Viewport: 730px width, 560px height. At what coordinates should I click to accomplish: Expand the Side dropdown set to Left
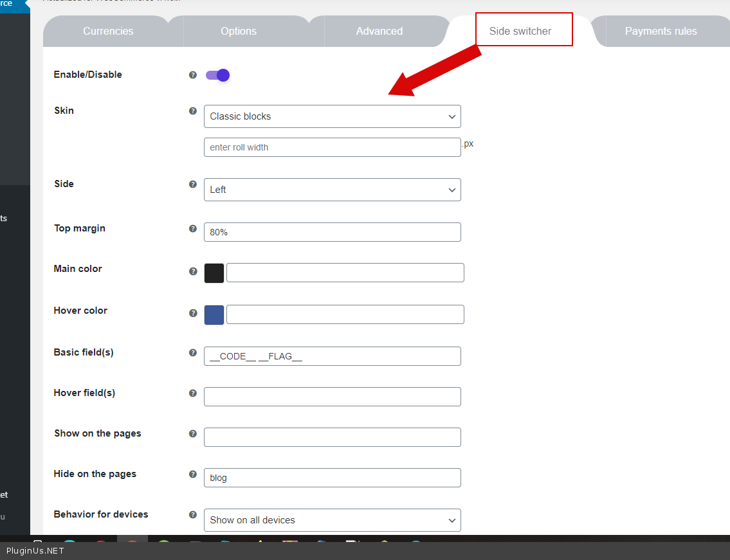pyautogui.click(x=332, y=190)
